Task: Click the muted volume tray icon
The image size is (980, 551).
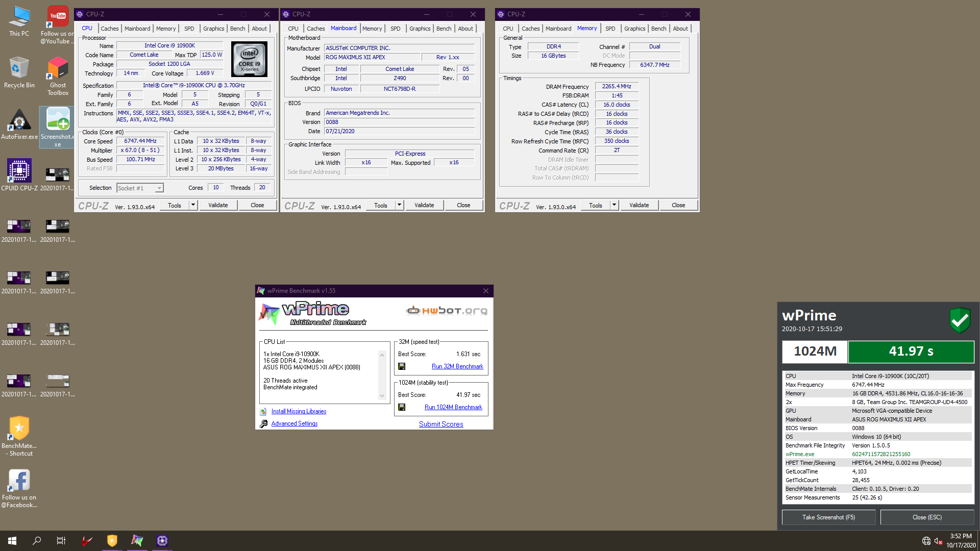Action: pyautogui.click(x=938, y=541)
